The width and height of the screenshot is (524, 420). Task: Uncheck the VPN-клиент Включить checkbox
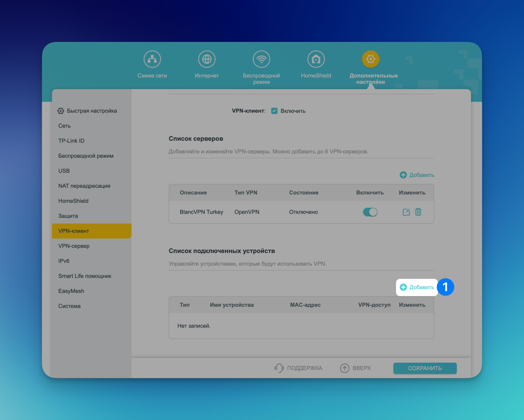(274, 111)
